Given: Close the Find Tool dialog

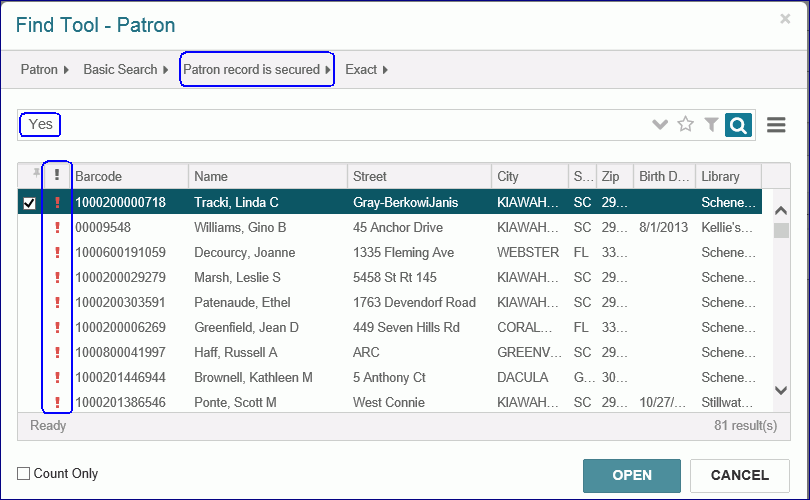Looking at the screenshot, I should [x=785, y=19].
